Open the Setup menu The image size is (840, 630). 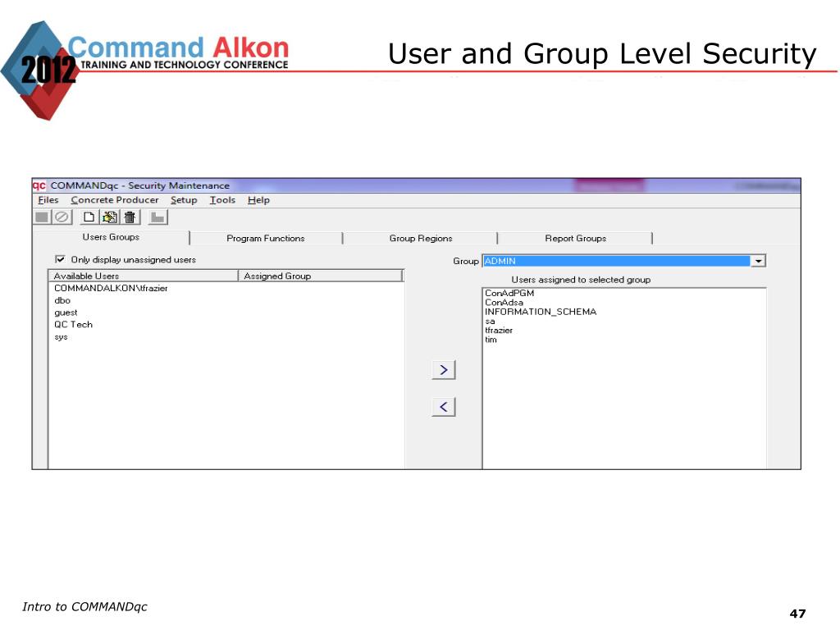point(184,200)
